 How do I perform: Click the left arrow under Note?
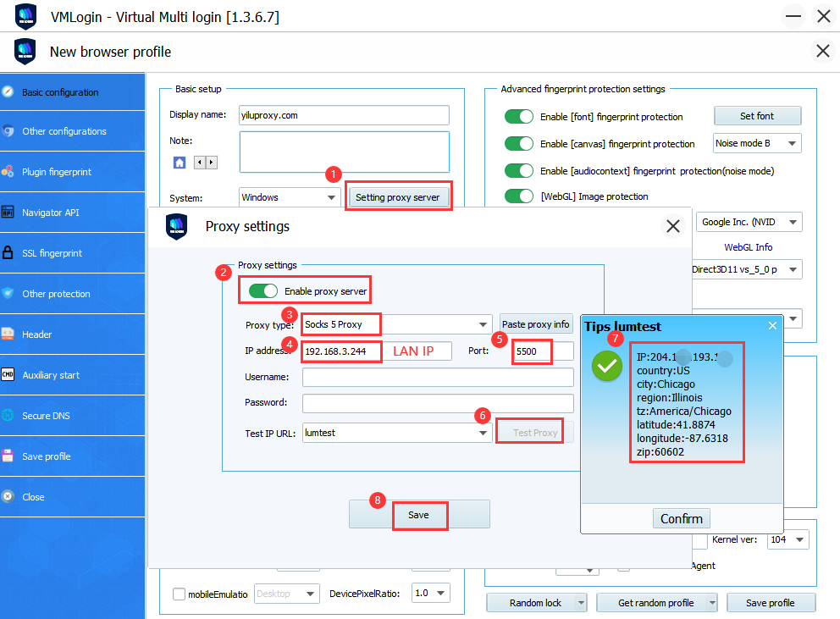pos(200,163)
